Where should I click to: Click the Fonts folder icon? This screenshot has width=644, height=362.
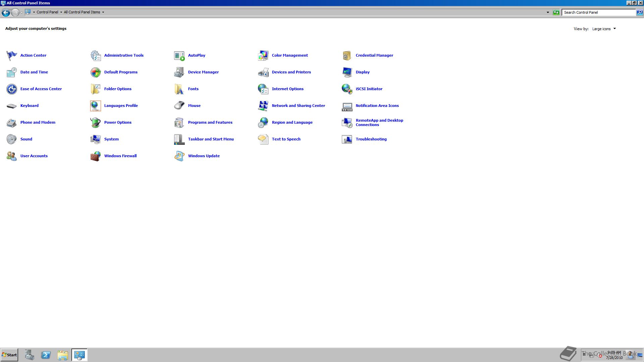(x=179, y=89)
